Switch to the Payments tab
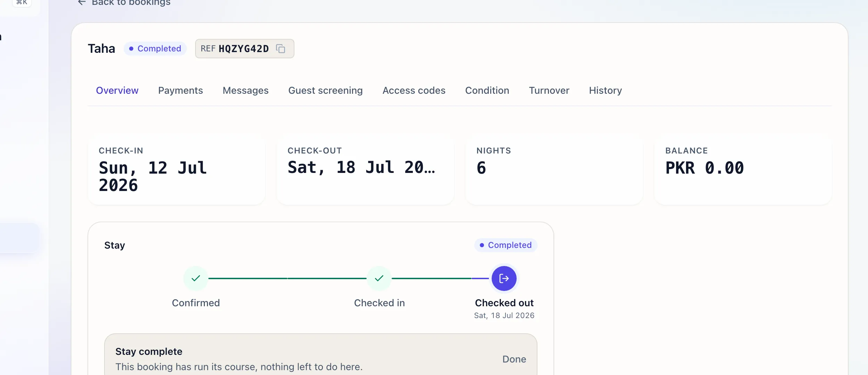The height and width of the screenshot is (375, 868). pos(181,90)
